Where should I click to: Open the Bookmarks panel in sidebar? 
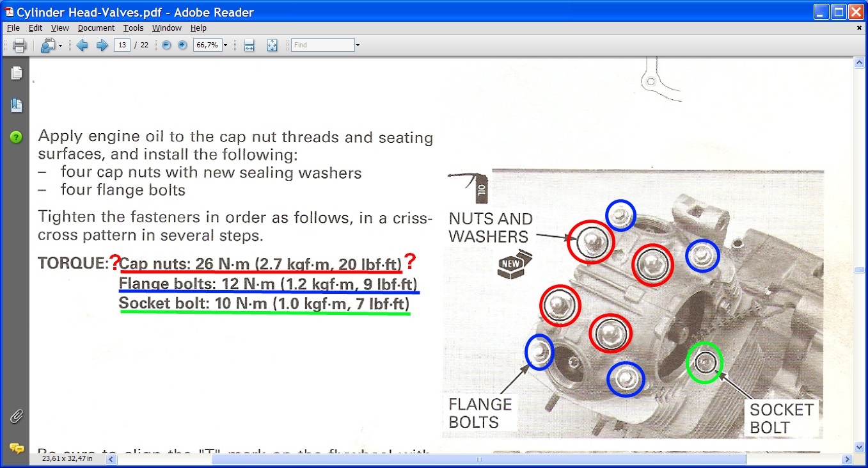click(x=16, y=106)
